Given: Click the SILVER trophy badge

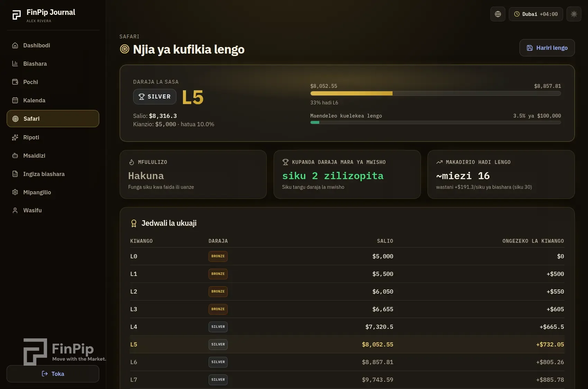Looking at the screenshot, I should click(155, 97).
